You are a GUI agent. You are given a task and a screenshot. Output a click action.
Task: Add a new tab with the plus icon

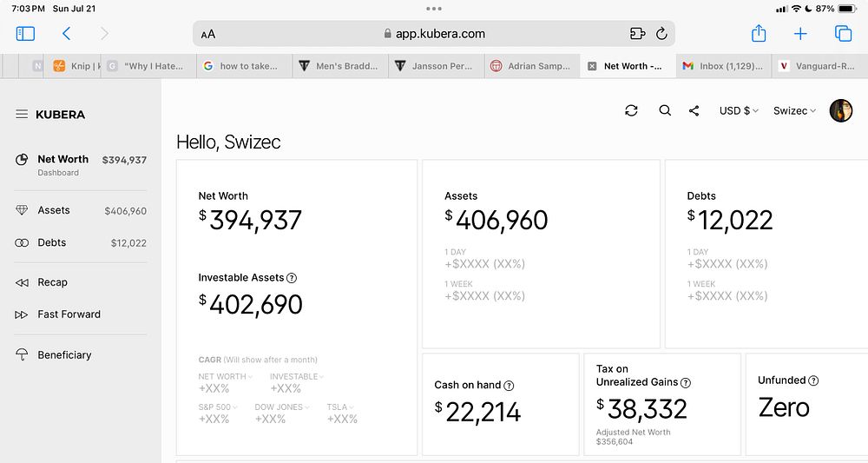800,34
